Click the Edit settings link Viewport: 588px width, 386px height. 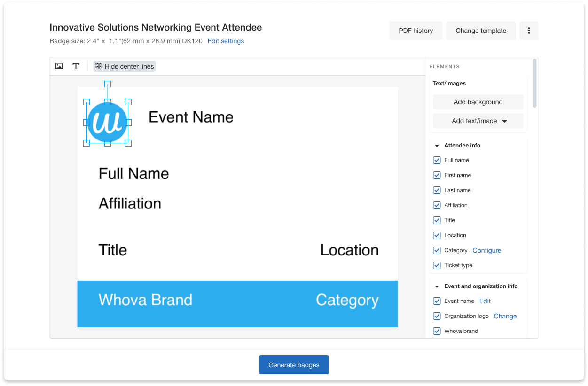226,41
